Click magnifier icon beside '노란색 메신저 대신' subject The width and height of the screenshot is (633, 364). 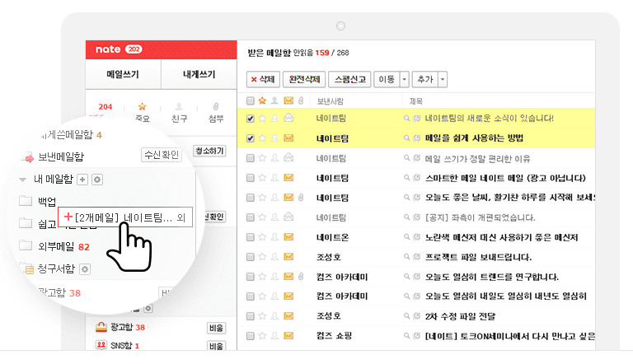pos(406,237)
